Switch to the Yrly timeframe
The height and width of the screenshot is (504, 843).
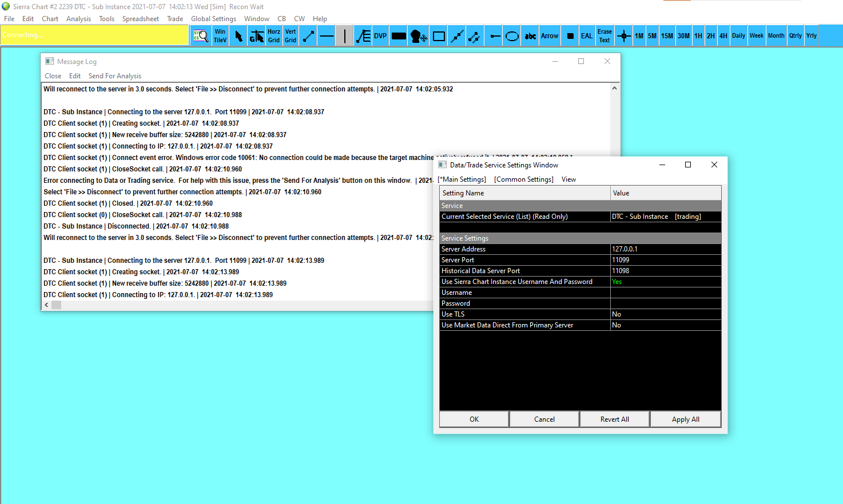(x=812, y=36)
